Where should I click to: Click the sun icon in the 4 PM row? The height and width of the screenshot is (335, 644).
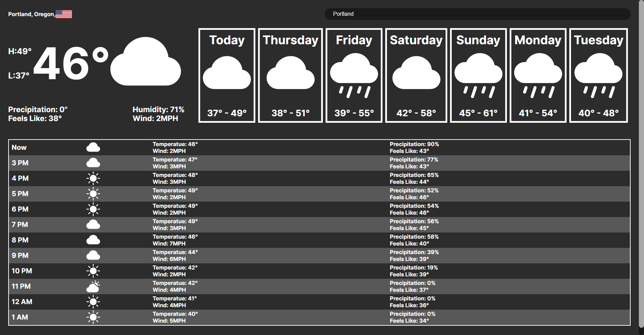tap(93, 178)
